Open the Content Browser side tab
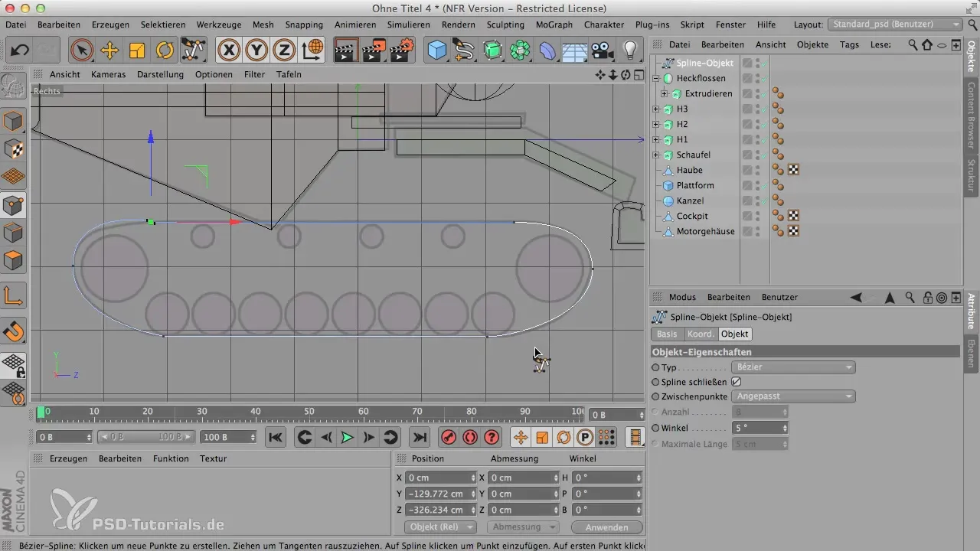The width and height of the screenshot is (980, 551). click(x=972, y=114)
